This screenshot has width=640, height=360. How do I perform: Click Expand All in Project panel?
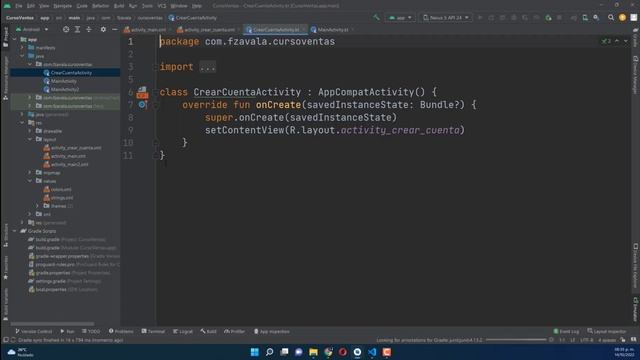pyautogui.click(x=77, y=29)
